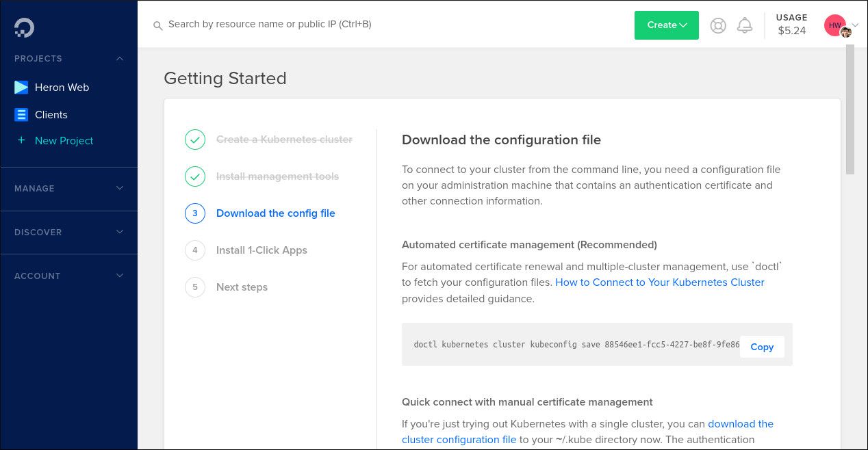
Task: Click the DigitalOcean logo
Action: click(23, 27)
